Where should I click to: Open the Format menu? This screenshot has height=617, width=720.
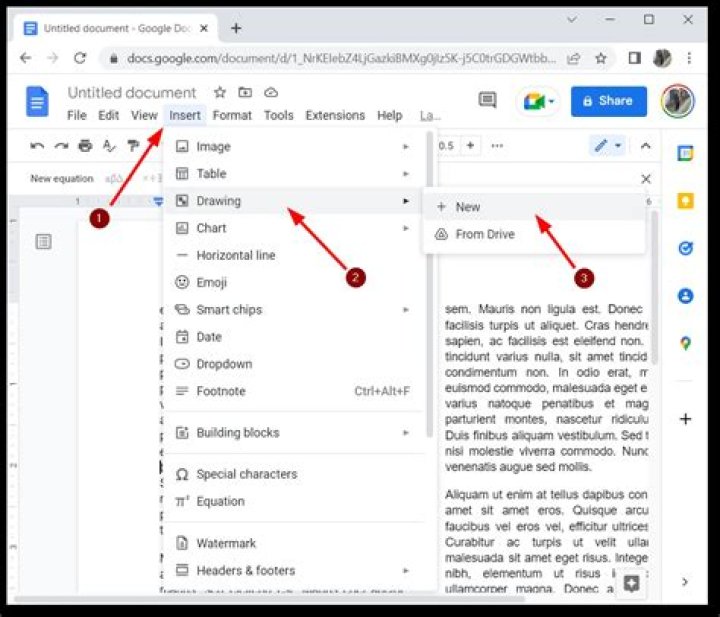[232, 115]
